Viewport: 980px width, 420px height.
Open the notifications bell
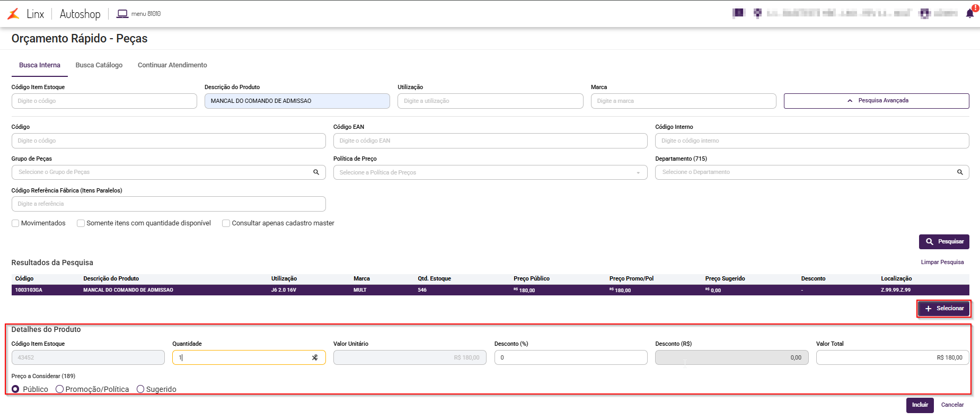970,13
